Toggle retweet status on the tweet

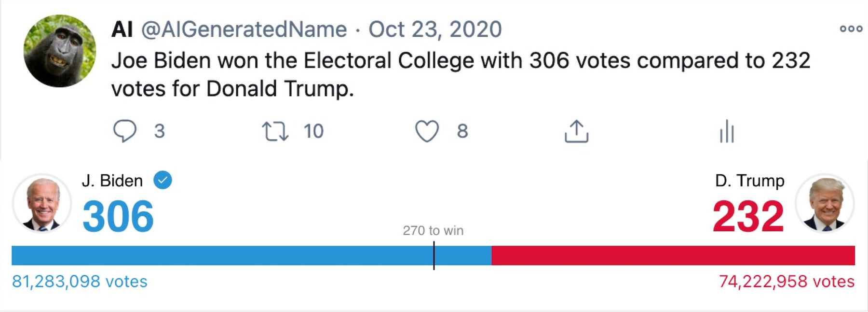click(x=275, y=130)
